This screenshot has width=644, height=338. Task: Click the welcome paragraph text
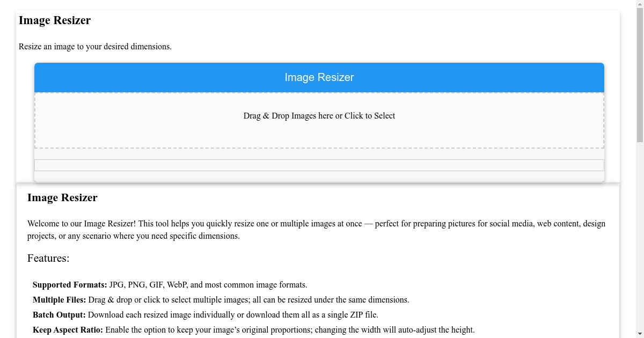pyautogui.click(x=317, y=229)
